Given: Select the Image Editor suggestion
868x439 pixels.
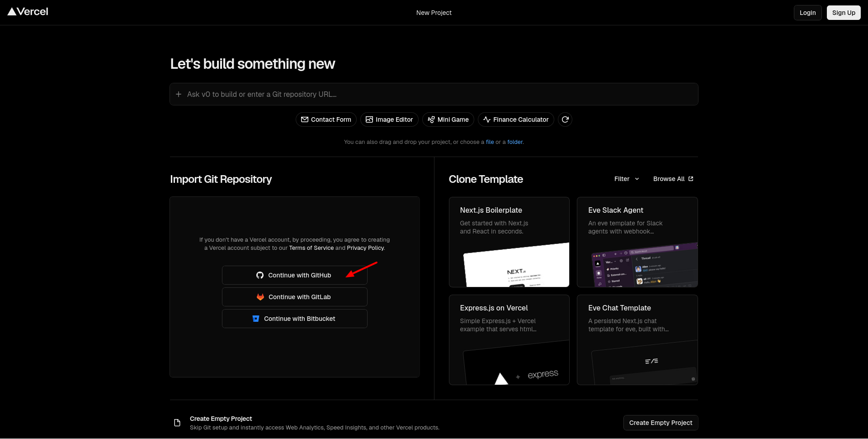Looking at the screenshot, I should point(389,119).
